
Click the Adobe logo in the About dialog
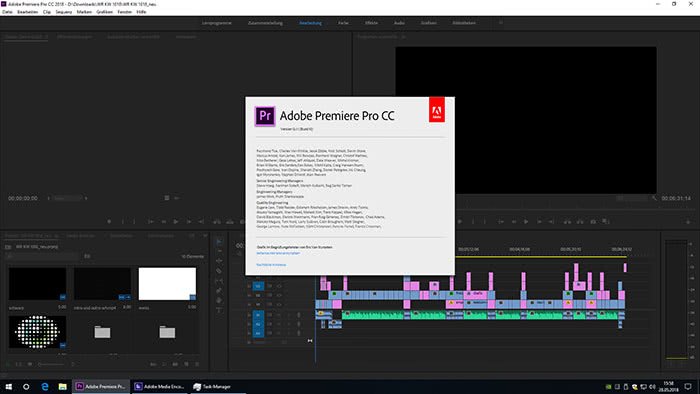[x=437, y=109]
